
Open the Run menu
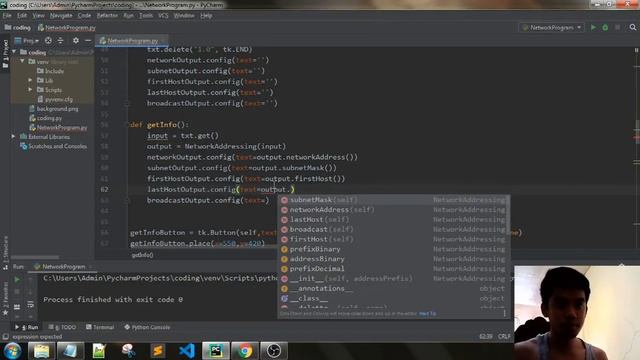click(x=128, y=16)
